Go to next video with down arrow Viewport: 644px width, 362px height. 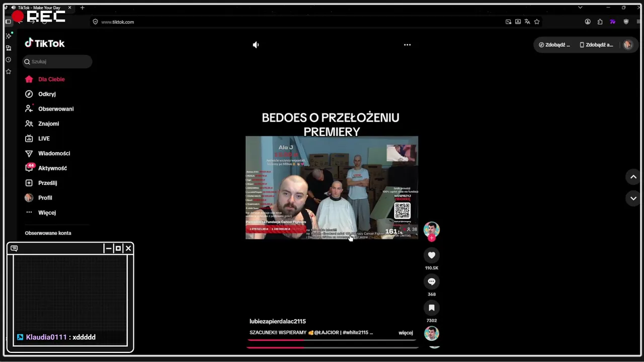pos(633,199)
